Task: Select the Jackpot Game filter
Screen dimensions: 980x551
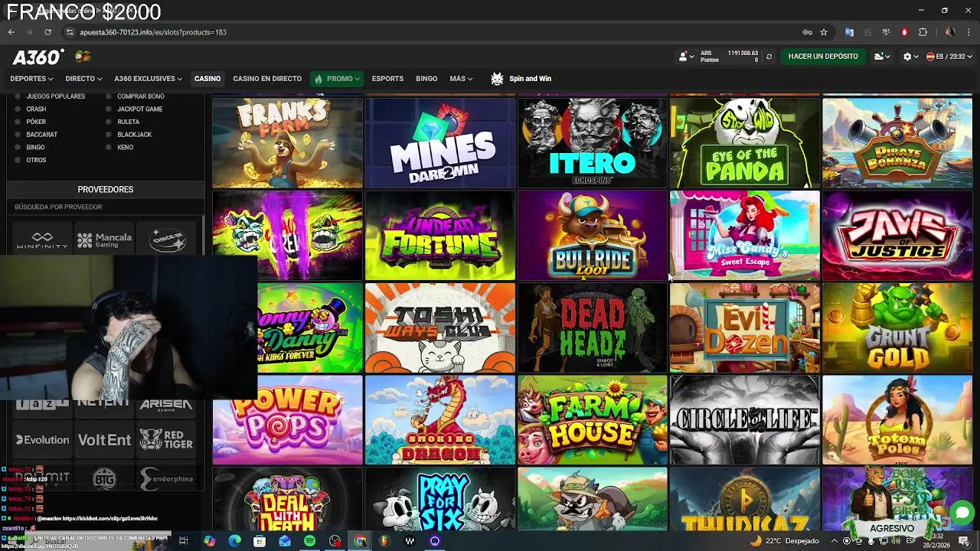Action: tap(135, 109)
